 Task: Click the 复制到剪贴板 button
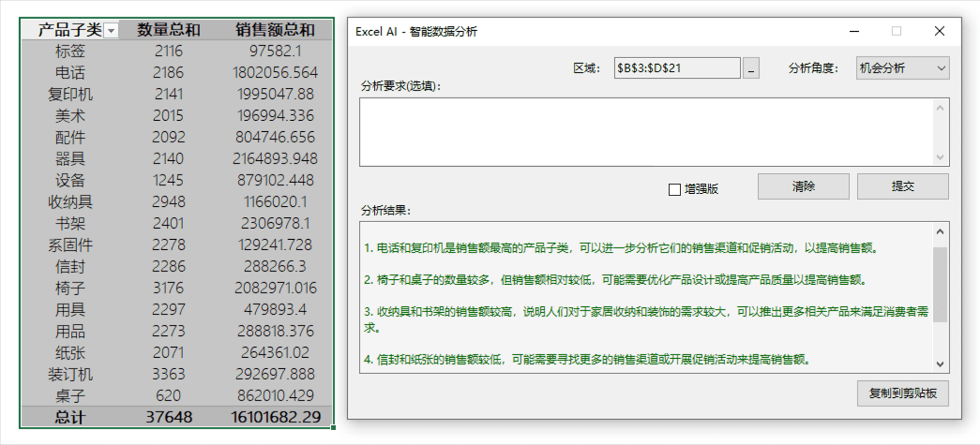click(902, 393)
